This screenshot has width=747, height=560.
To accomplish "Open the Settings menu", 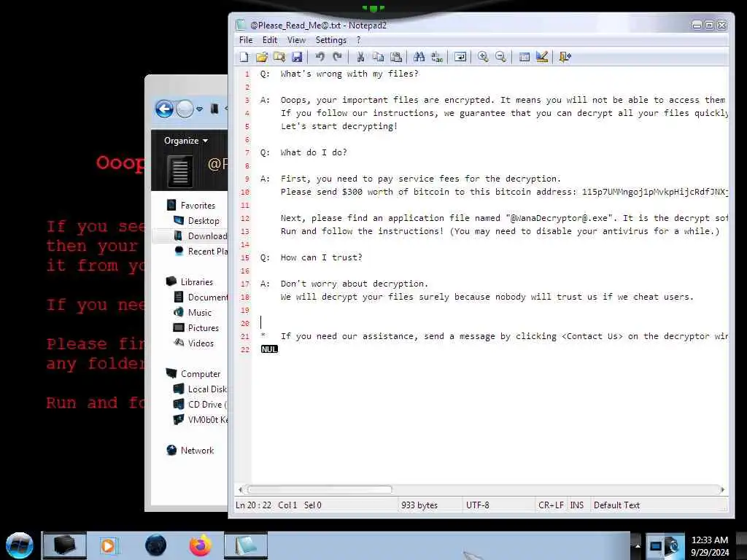I will click(330, 40).
